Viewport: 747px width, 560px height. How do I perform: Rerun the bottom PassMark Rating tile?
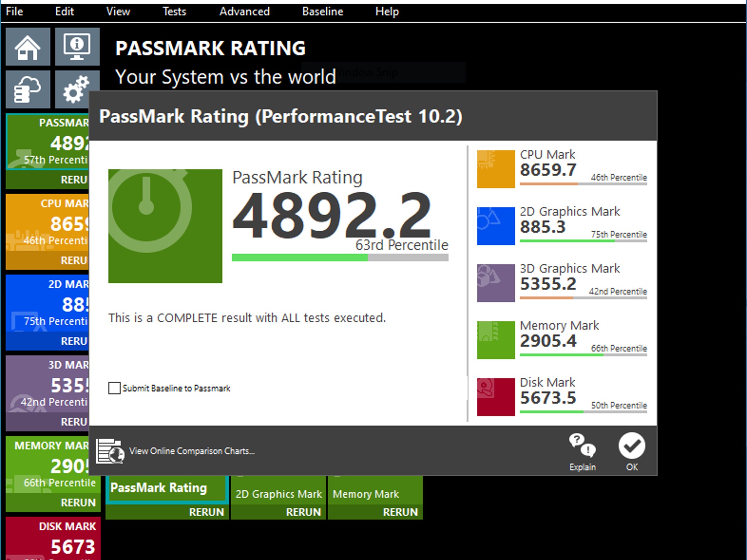click(206, 512)
